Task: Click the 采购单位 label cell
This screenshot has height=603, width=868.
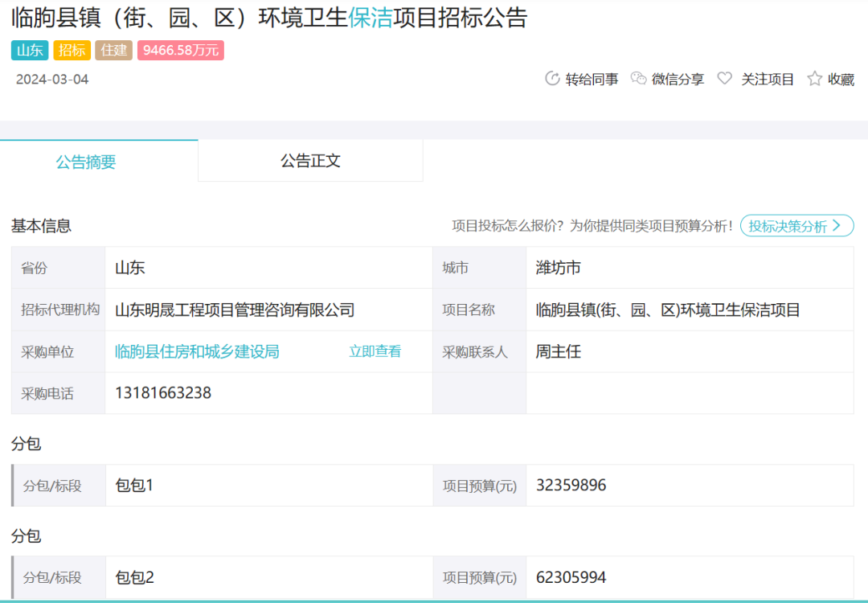Action: (x=58, y=351)
